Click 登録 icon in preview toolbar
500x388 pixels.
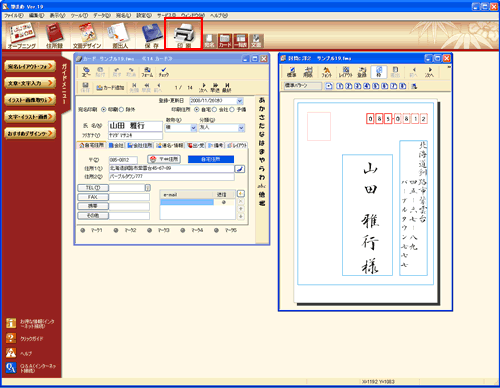coord(362,72)
